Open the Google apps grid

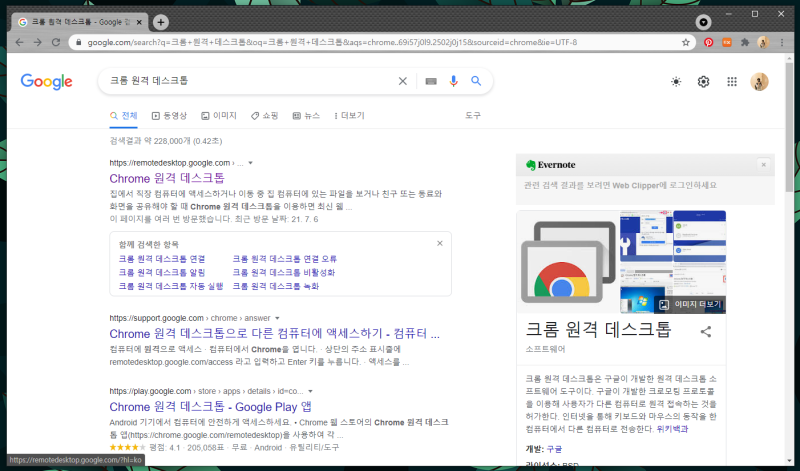(732, 82)
